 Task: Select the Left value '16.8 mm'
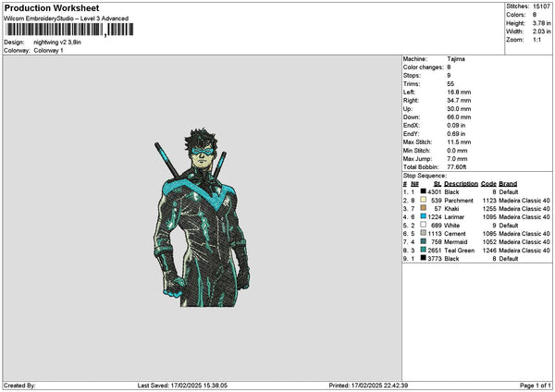[x=459, y=92]
